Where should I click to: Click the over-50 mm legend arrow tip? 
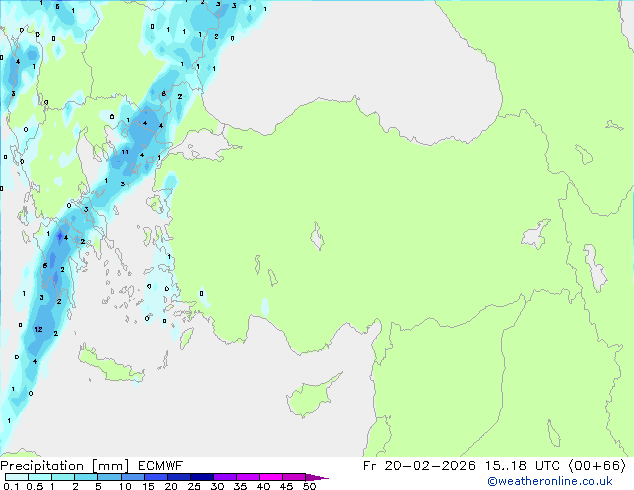pos(317,477)
